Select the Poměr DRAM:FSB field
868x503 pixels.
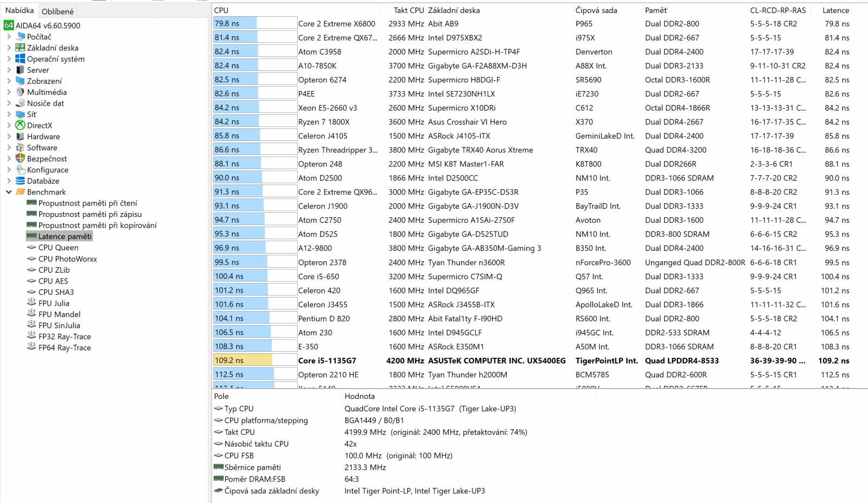(x=254, y=479)
